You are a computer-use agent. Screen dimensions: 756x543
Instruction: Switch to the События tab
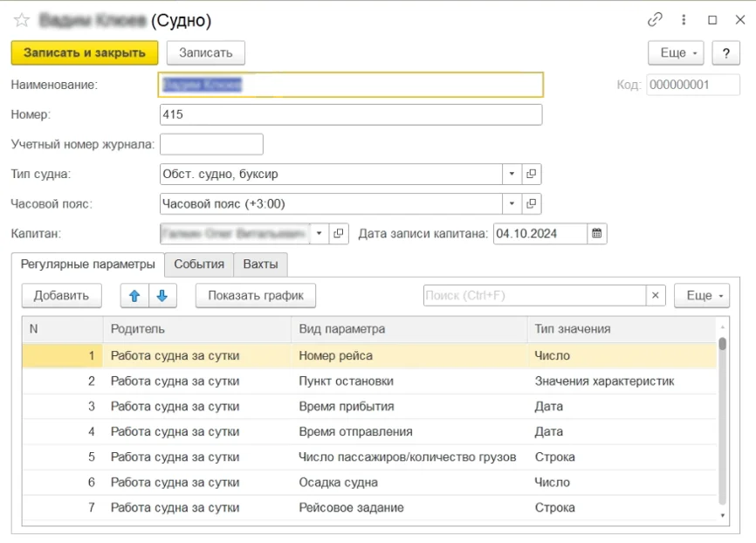tap(199, 264)
